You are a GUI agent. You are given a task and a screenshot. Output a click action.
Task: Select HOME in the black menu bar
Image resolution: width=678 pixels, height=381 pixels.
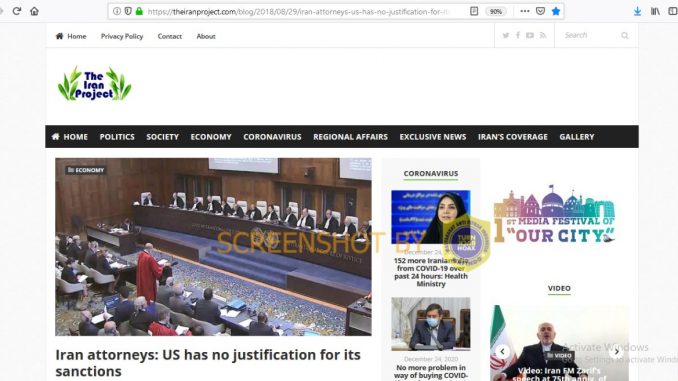[x=70, y=137]
